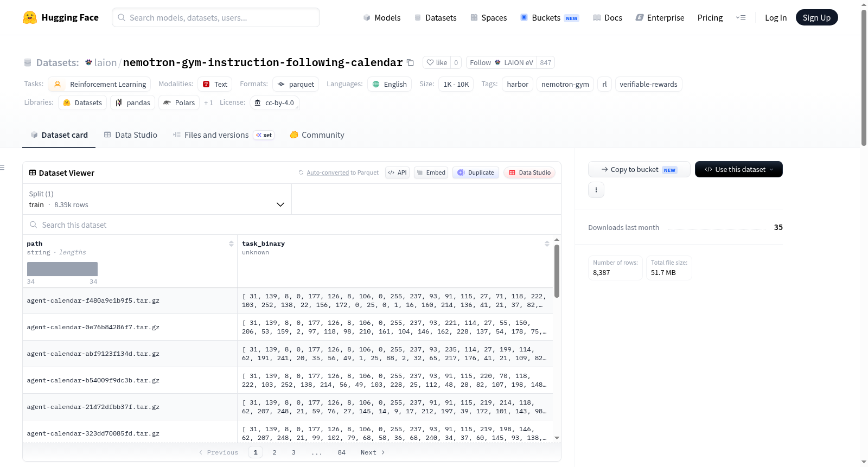The width and height of the screenshot is (868, 467).
Task: Expand the train split selector
Action: [157, 199]
